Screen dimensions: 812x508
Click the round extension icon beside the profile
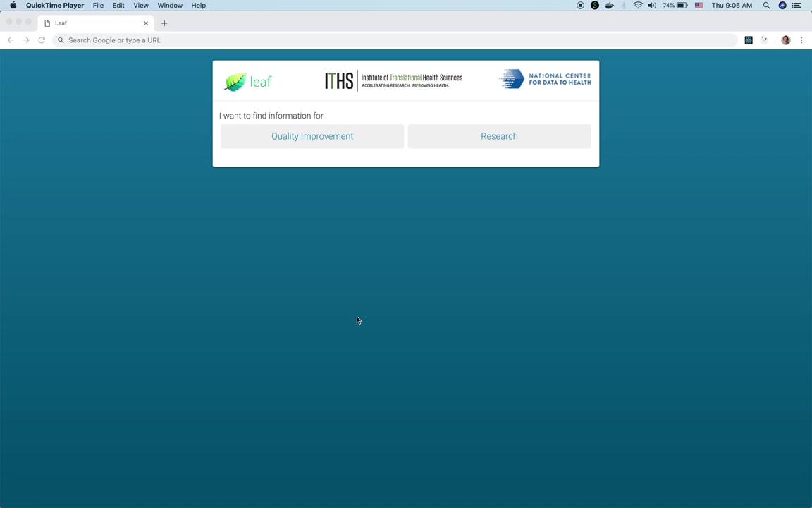[764, 40]
